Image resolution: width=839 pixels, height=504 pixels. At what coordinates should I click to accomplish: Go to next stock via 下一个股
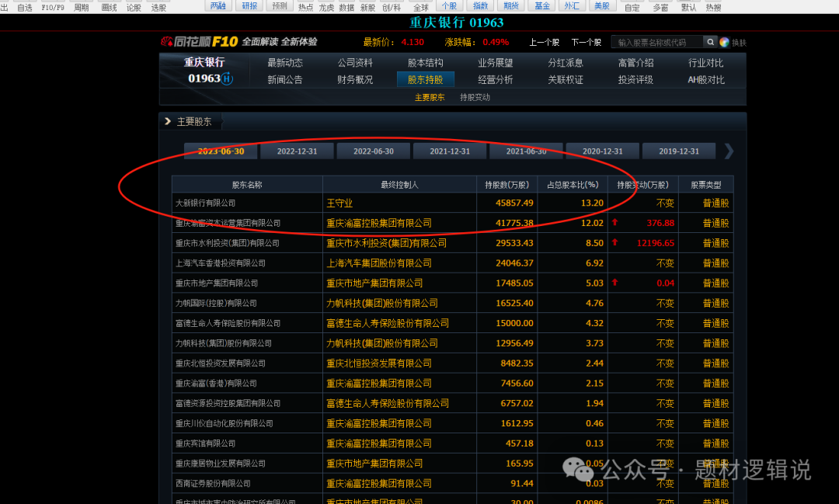[x=587, y=42]
